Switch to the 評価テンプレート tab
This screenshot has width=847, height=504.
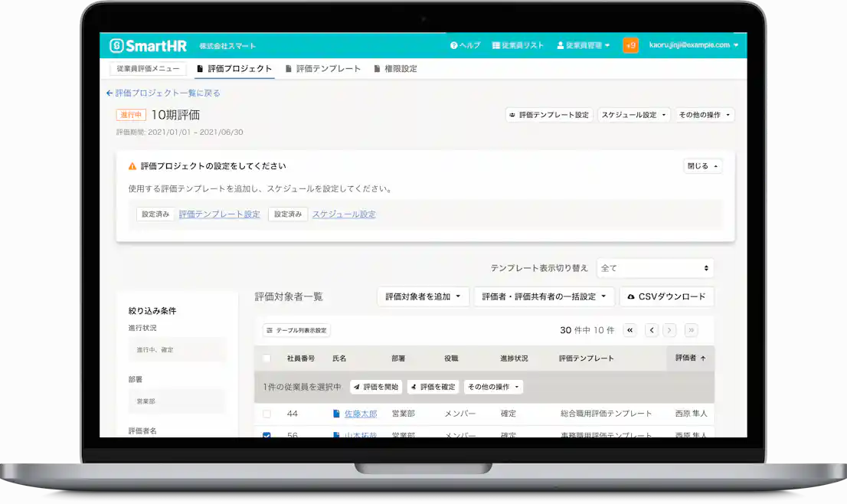coord(325,68)
